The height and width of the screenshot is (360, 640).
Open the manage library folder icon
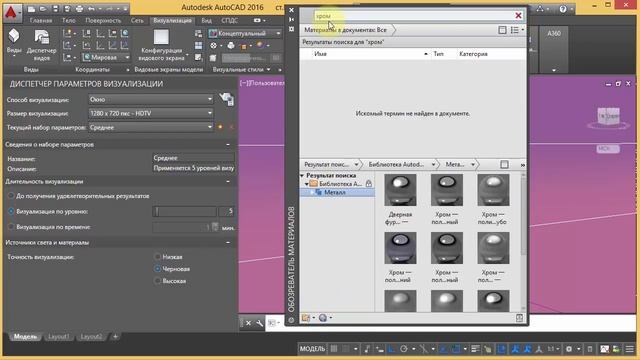tap(307, 318)
